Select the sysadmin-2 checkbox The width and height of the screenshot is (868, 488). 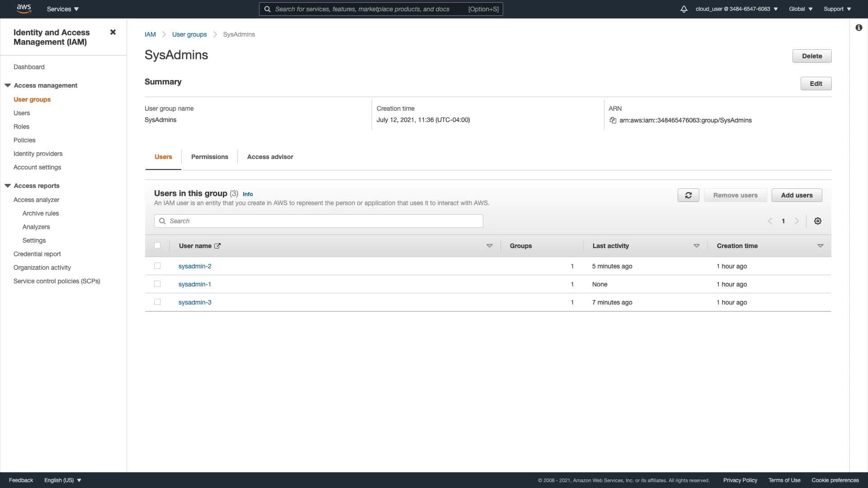[157, 266]
